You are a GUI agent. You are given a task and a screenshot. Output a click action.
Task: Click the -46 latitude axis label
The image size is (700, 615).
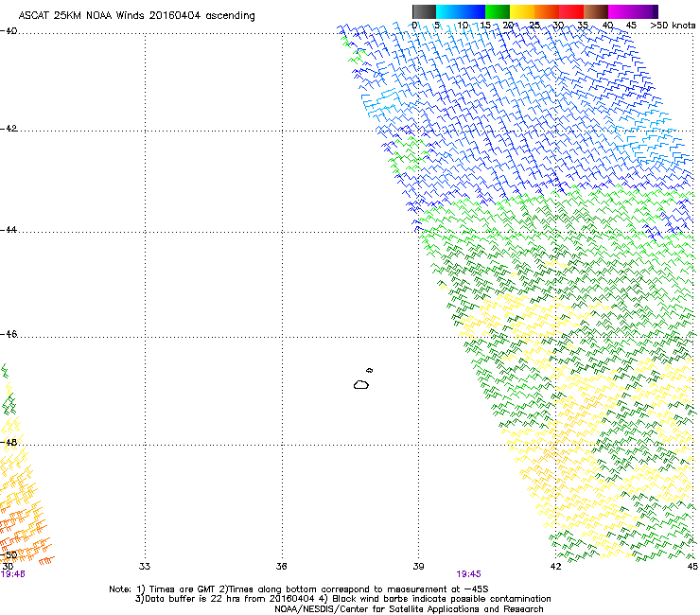click(x=9, y=334)
